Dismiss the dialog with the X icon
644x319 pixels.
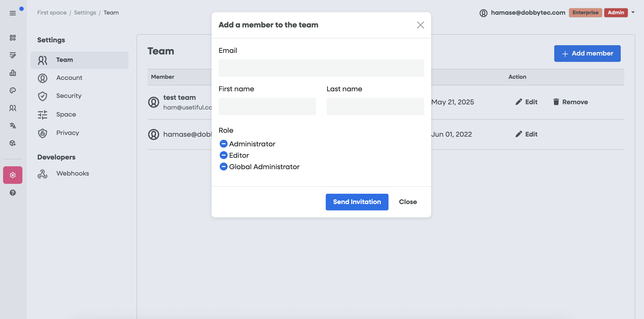pyautogui.click(x=420, y=25)
